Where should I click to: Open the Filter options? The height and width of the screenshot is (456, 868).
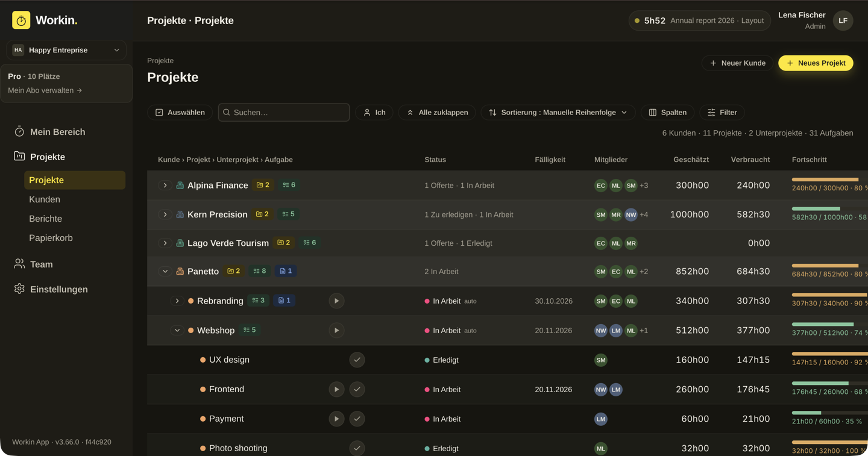pyautogui.click(x=722, y=113)
